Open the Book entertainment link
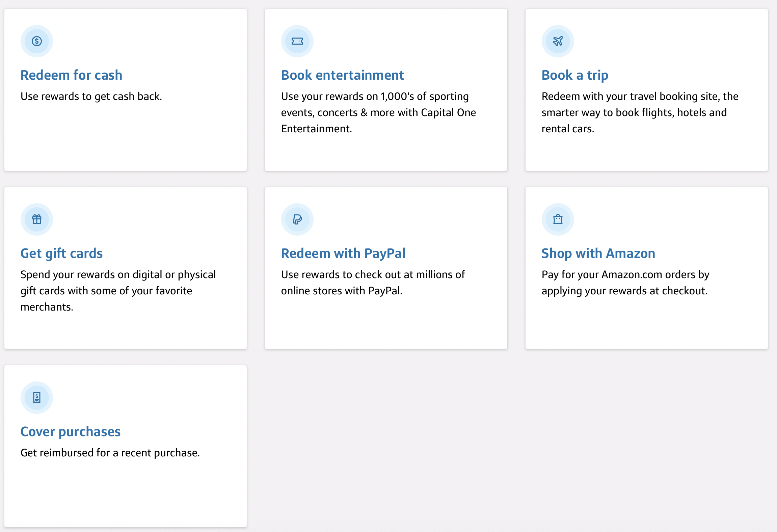This screenshot has height=532, width=777. [x=343, y=75]
